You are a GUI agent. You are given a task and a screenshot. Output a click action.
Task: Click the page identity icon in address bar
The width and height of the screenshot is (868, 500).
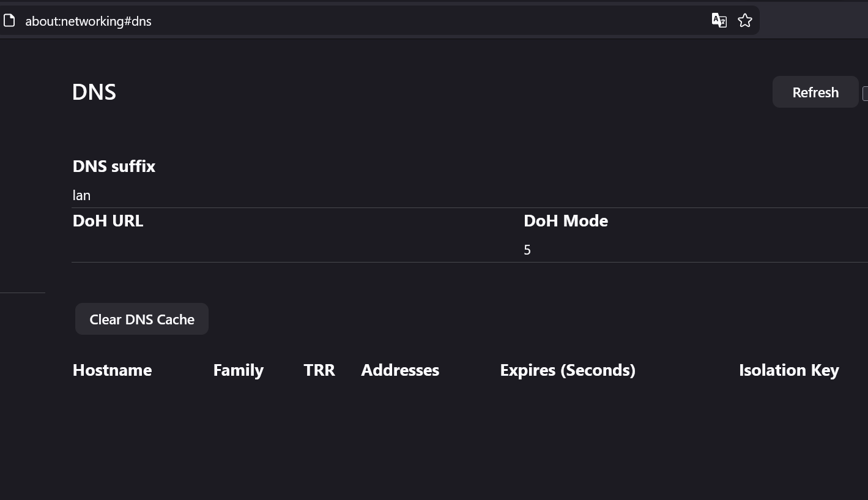[9, 21]
